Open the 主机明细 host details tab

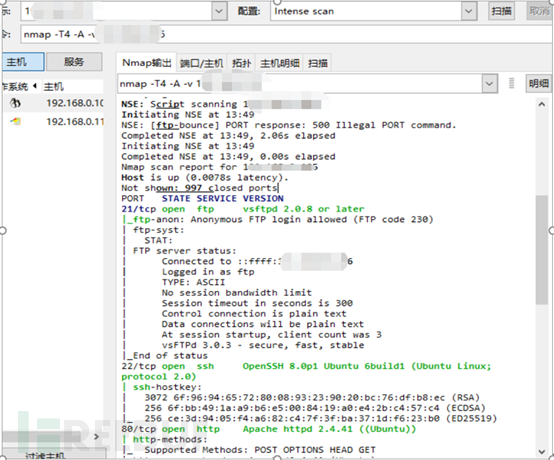[280, 63]
